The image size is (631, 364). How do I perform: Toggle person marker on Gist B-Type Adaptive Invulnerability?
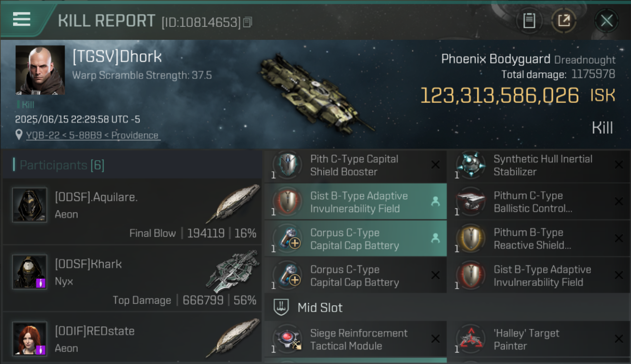(435, 202)
